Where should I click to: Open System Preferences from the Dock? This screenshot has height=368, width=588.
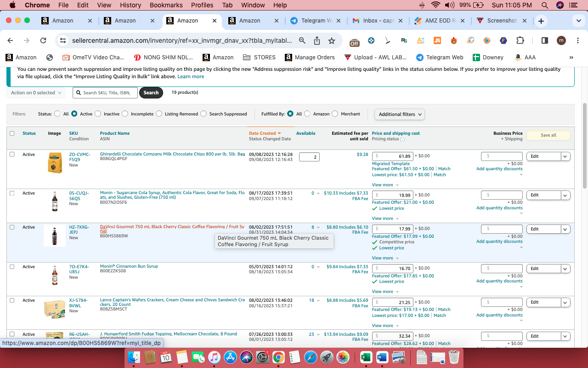coord(262,357)
